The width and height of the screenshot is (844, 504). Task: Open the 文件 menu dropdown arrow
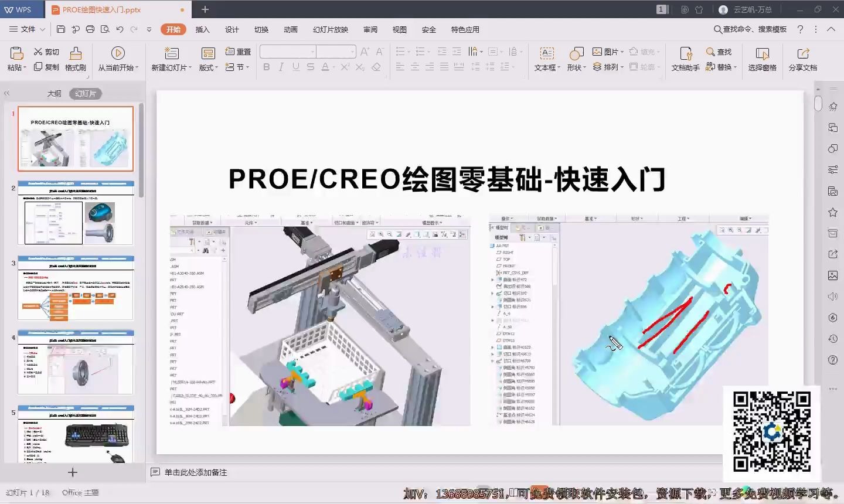(43, 29)
